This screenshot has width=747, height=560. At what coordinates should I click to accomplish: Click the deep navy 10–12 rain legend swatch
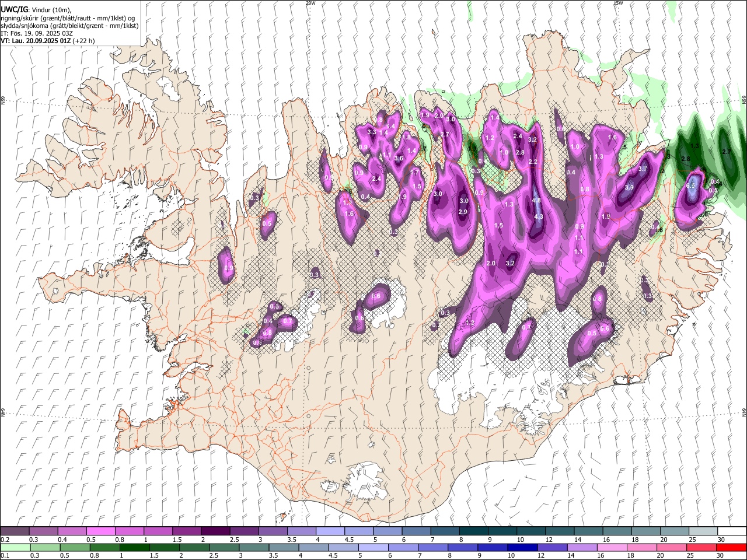pos(523,548)
